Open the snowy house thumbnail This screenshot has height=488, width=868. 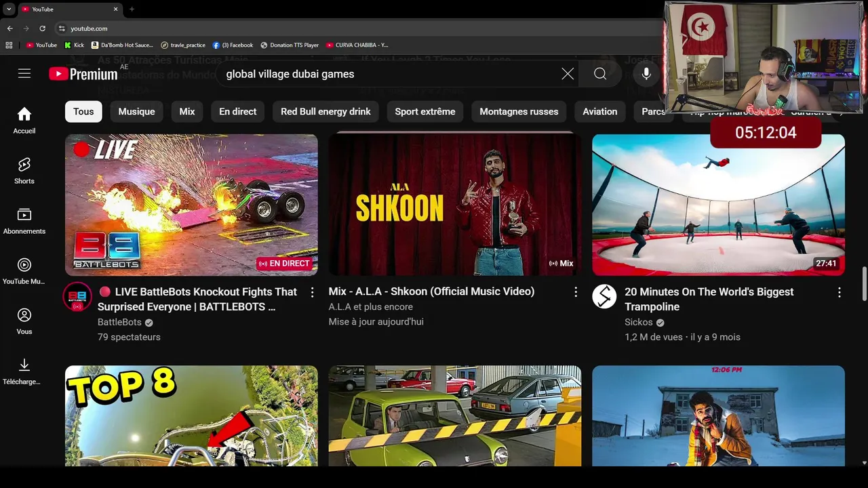719,416
